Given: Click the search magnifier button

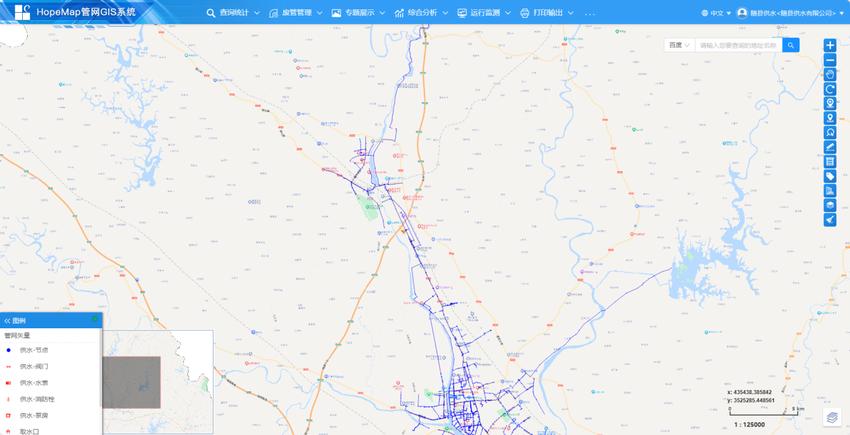Looking at the screenshot, I should (x=791, y=45).
